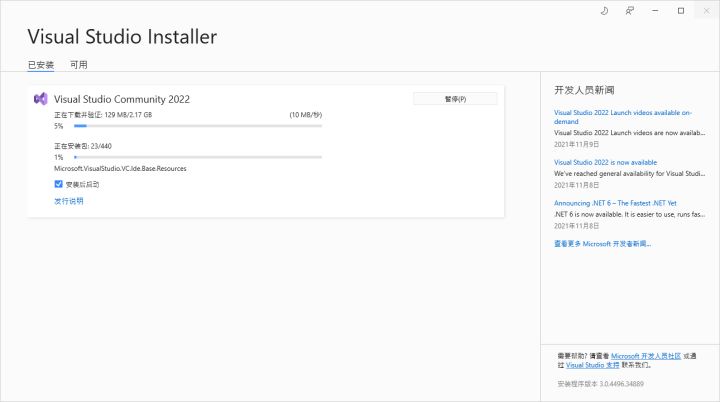Open Visual Studio 2022 is now available article

tap(605, 162)
